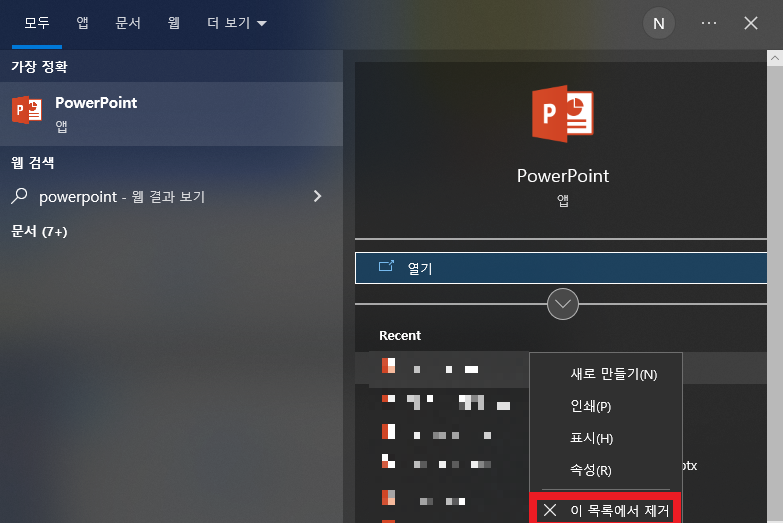Image resolution: width=783 pixels, height=523 pixels.
Task: Click the 웹 검색 heading
Action: [32, 162]
